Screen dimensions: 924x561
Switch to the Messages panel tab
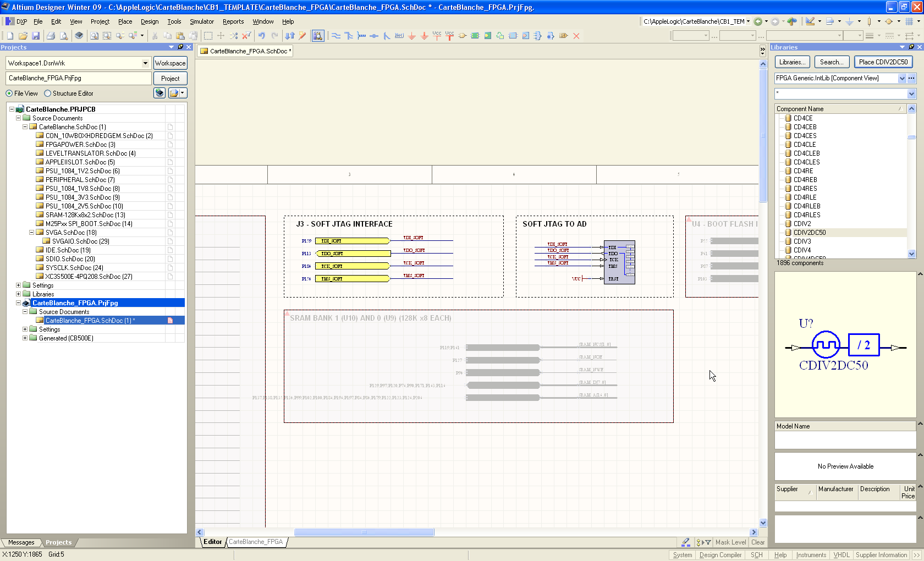point(21,542)
